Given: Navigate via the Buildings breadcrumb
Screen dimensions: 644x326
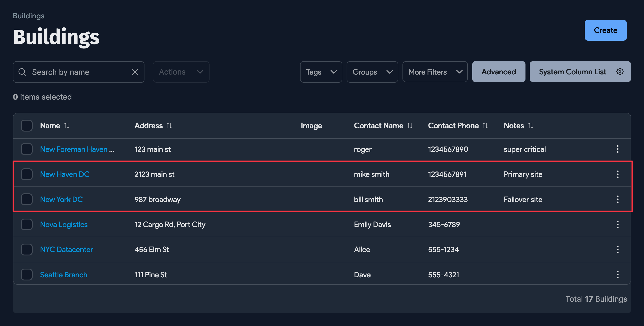Looking at the screenshot, I should (x=28, y=15).
